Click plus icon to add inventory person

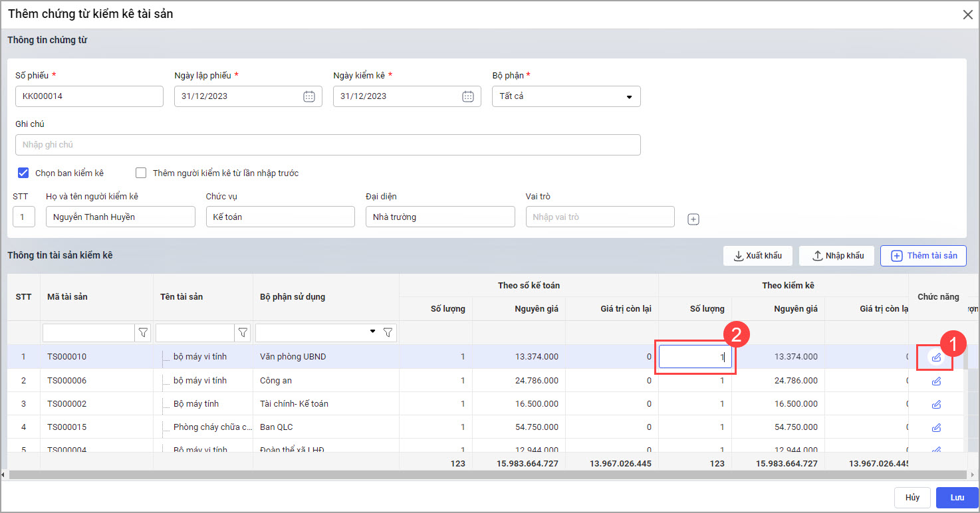[693, 219]
